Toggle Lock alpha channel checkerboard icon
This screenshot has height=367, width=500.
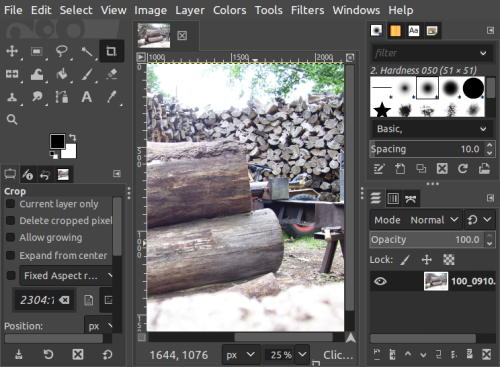click(x=449, y=260)
